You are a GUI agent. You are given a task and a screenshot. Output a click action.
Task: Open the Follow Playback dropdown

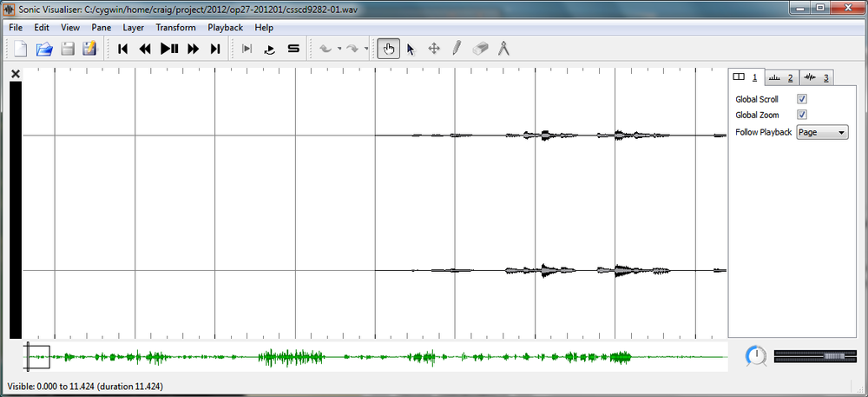[822, 132]
